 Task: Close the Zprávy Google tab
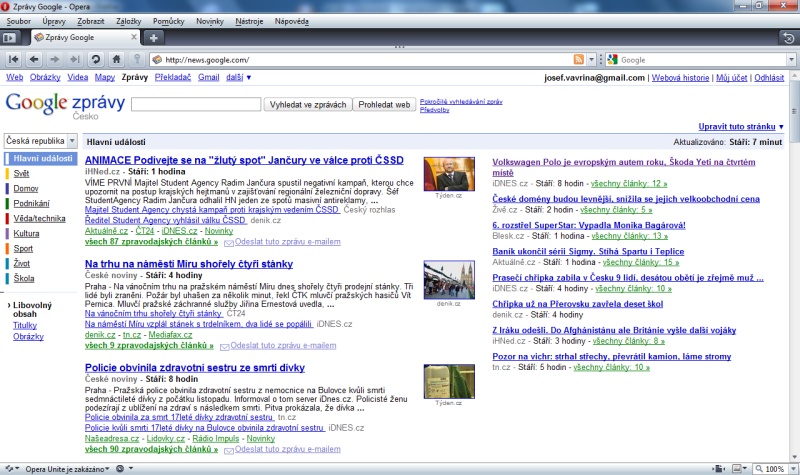click(x=134, y=37)
